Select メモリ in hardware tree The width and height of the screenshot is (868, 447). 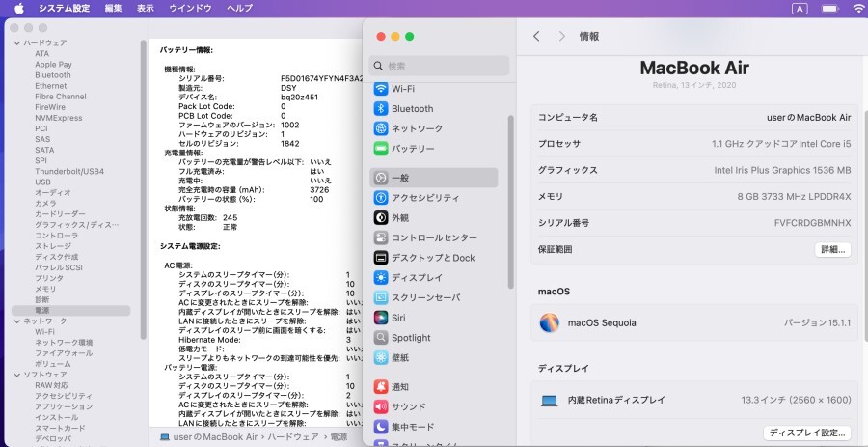click(x=45, y=289)
